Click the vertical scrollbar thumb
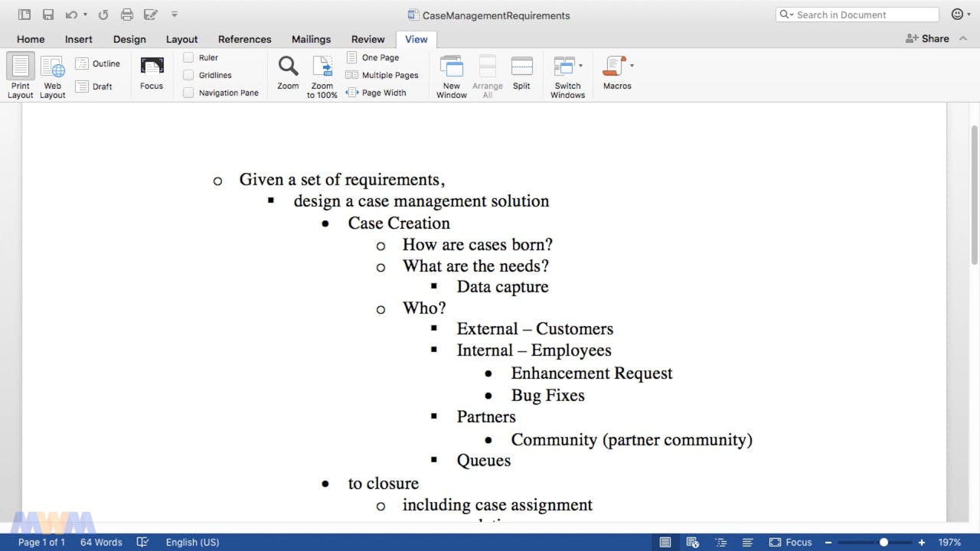Screen dimensions: 980x551 (974, 195)
